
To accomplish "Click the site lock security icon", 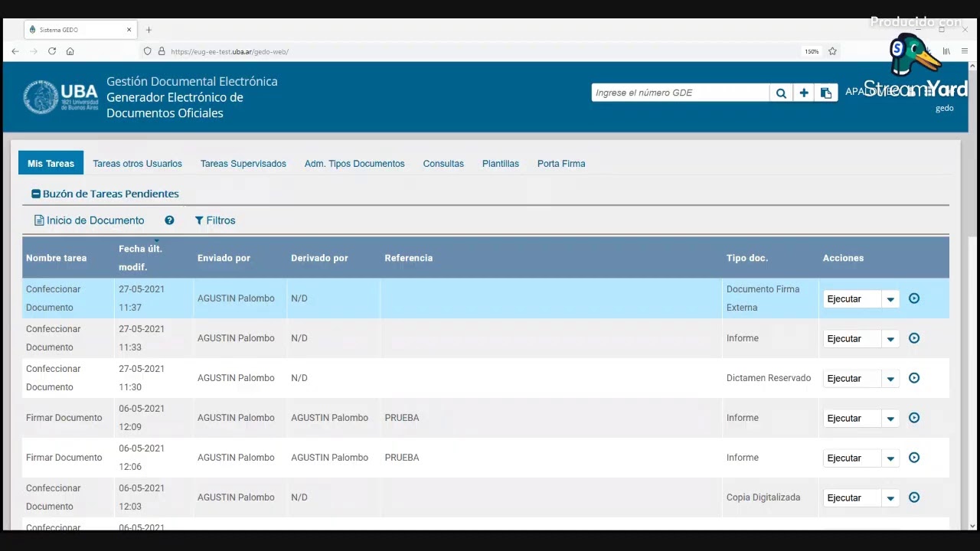I will click(162, 51).
